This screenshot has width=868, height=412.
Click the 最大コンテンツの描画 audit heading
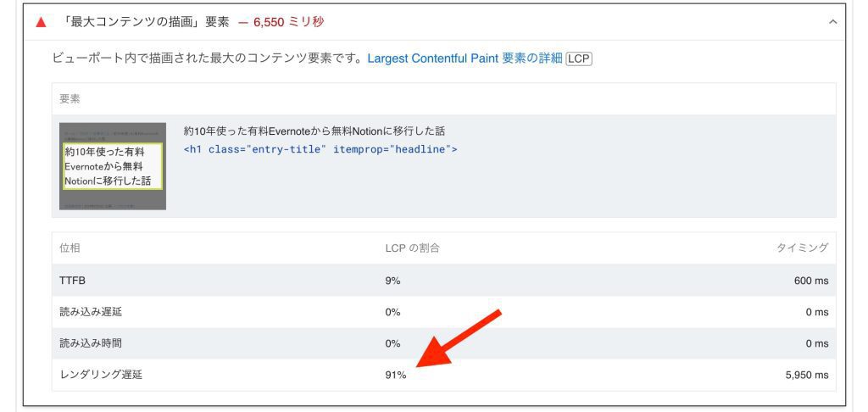[146, 20]
